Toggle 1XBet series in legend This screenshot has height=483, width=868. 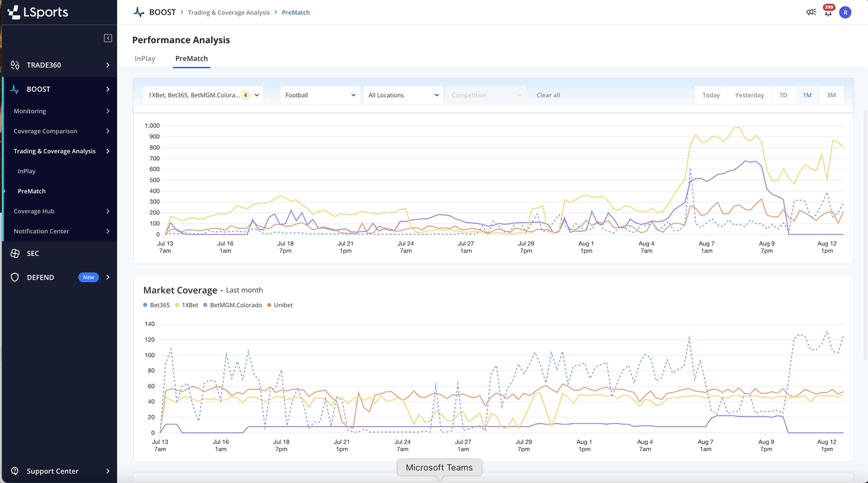pos(187,305)
